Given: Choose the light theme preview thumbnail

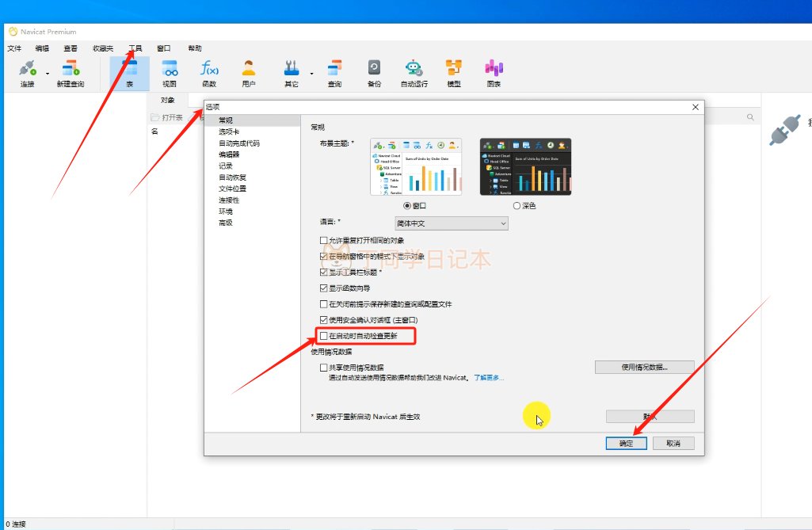Looking at the screenshot, I should [416, 167].
